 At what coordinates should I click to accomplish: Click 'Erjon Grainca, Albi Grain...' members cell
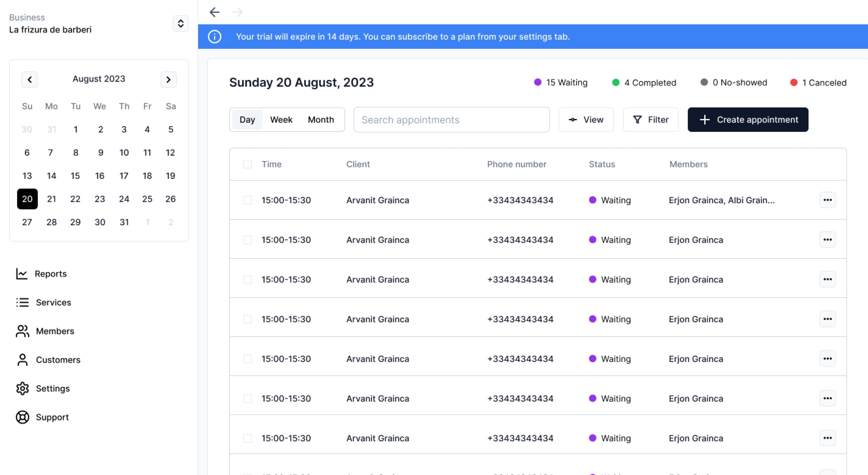click(x=721, y=200)
